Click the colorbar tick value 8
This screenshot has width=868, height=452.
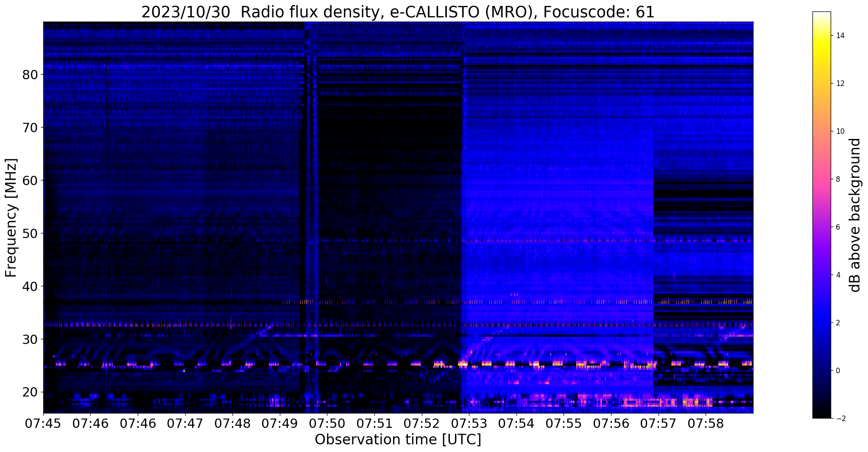coord(838,179)
